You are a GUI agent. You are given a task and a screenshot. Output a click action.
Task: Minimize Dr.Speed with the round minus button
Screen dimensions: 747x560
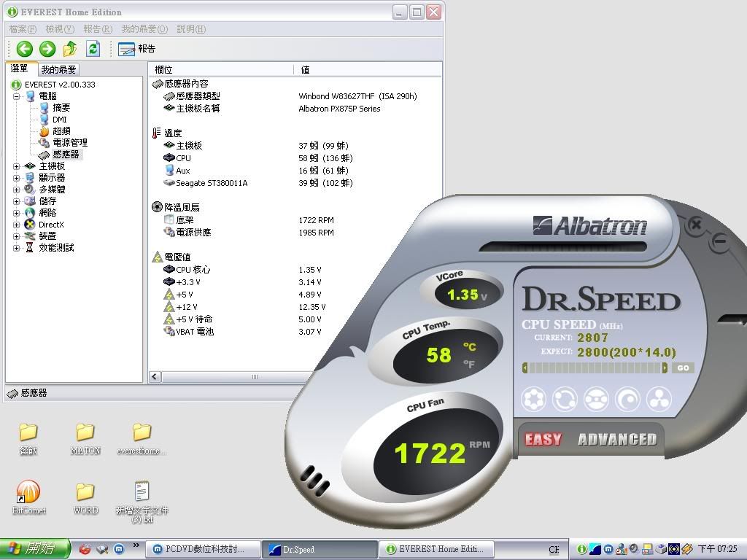tap(720, 241)
